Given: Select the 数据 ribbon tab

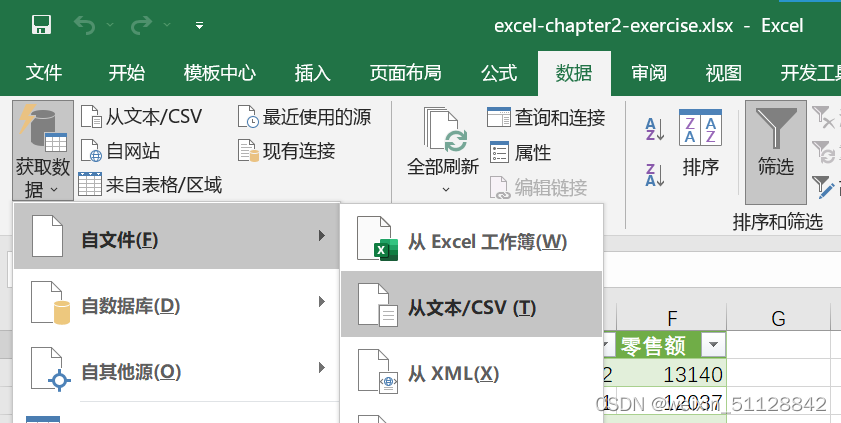Looking at the screenshot, I should pyautogui.click(x=574, y=73).
